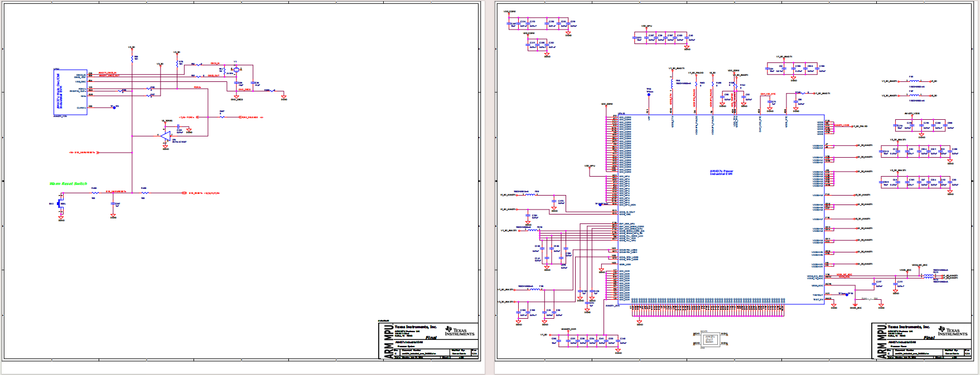Image resolution: width=980 pixels, height=375 pixels.
Task: Select the red CAP_VDD_RTC net label
Action: click(767, 94)
